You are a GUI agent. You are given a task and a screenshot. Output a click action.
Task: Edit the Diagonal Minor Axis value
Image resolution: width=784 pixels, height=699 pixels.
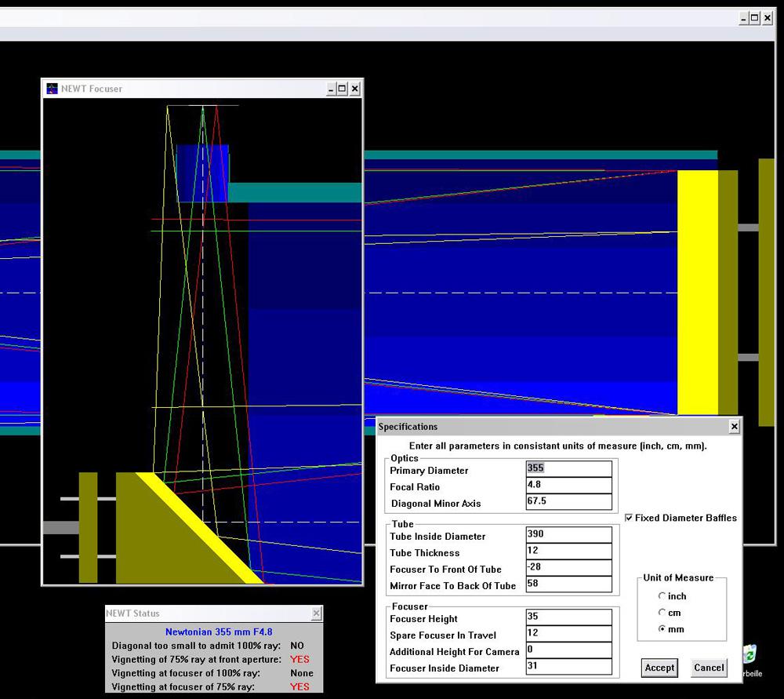[568, 502]
